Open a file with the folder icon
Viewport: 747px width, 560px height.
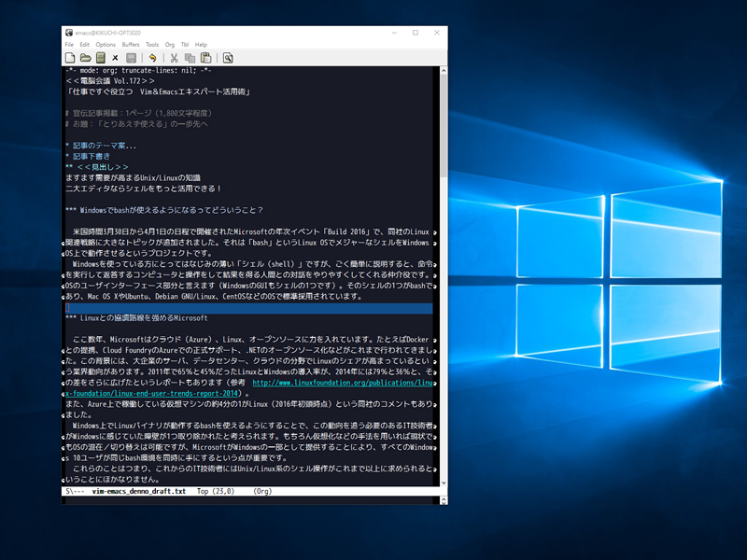(85, 58)
